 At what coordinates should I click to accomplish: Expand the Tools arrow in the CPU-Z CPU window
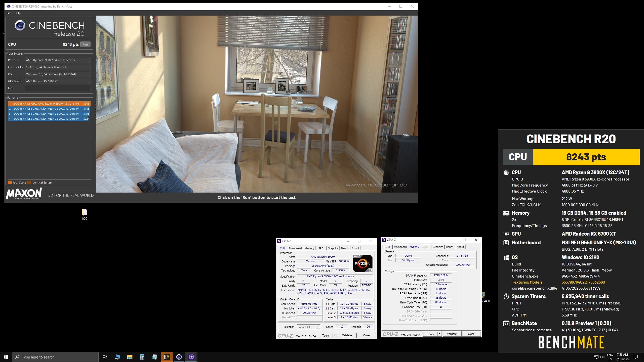(335, 335)
